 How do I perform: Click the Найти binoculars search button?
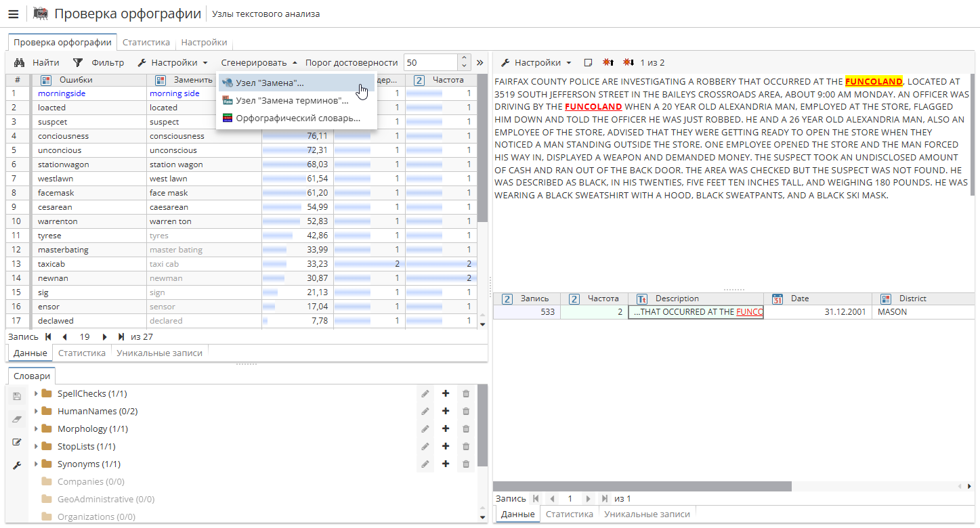click(37, 63)
